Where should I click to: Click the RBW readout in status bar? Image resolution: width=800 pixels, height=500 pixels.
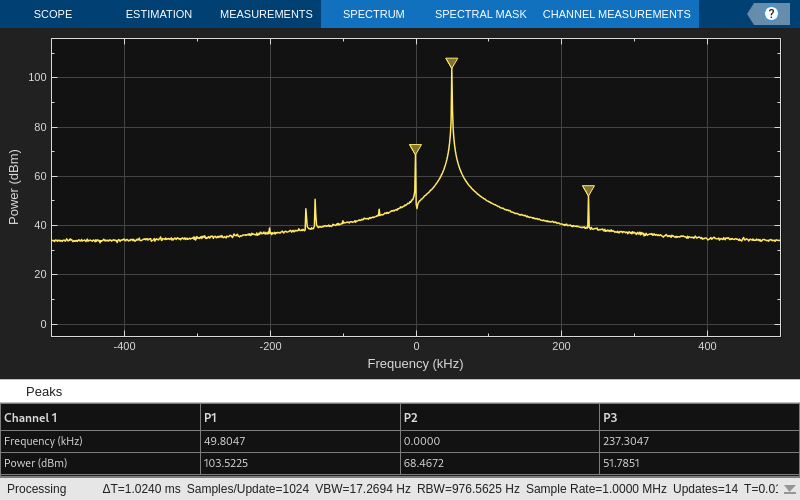pos(469,489)
